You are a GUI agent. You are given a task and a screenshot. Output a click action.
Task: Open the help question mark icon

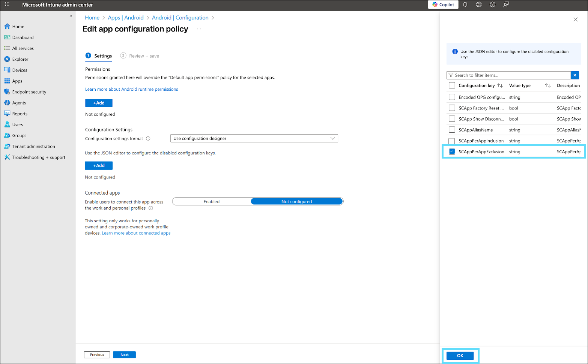tap(492, 4)
